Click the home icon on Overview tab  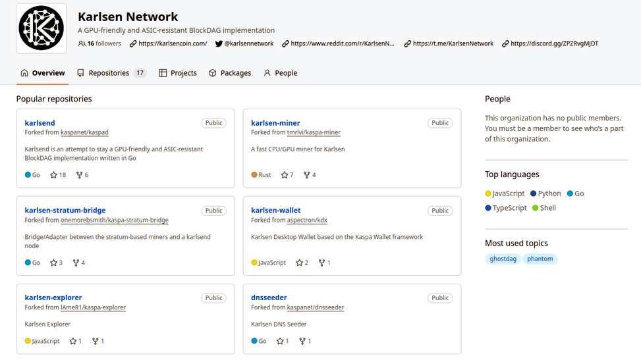tap(24, 73)
